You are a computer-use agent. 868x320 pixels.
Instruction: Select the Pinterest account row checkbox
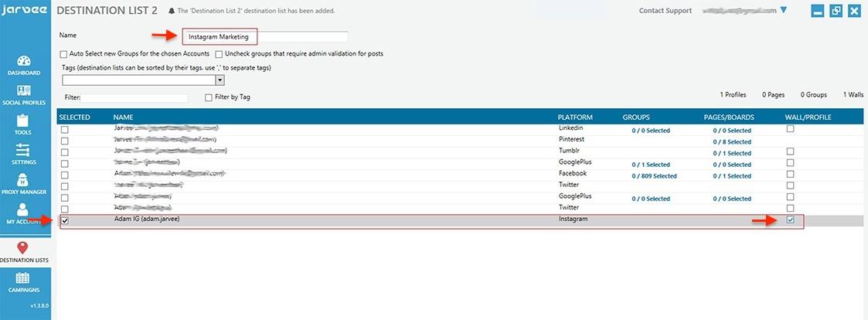tap(65, 141)
